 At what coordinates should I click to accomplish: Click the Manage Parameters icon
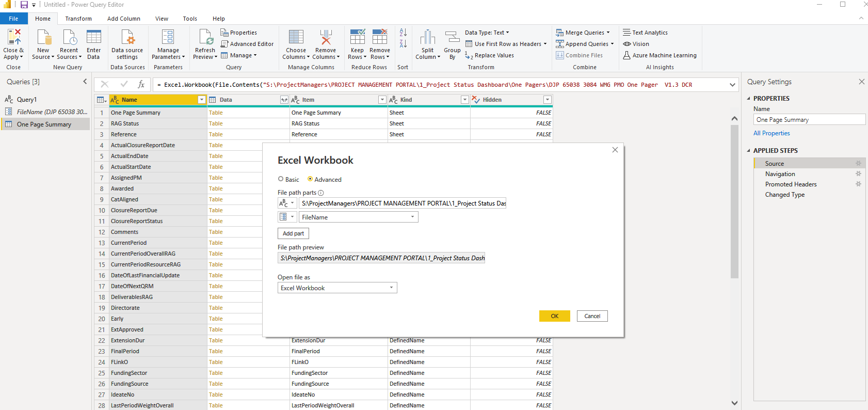click(168, 37)
